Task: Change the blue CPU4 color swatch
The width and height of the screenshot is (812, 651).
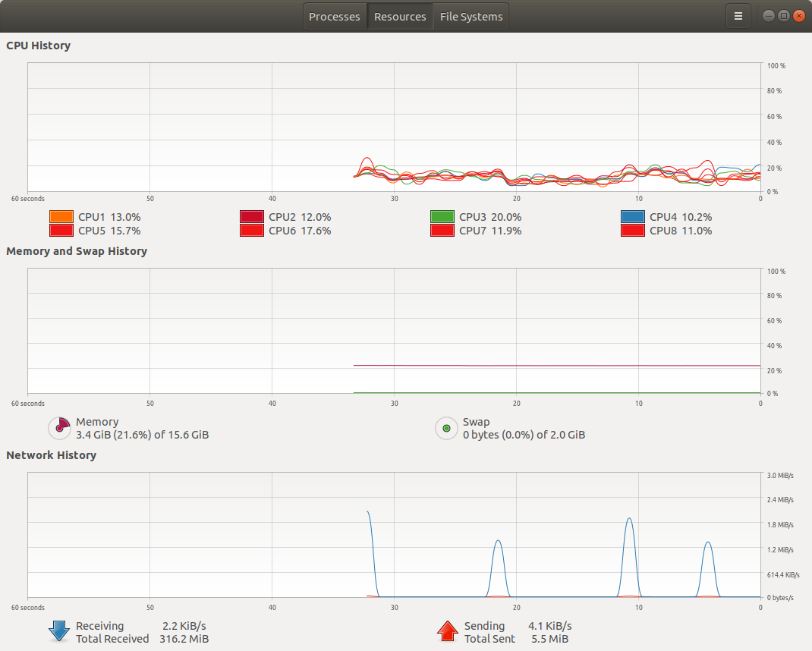Action: pyautogui.click(x=633, y=216)
